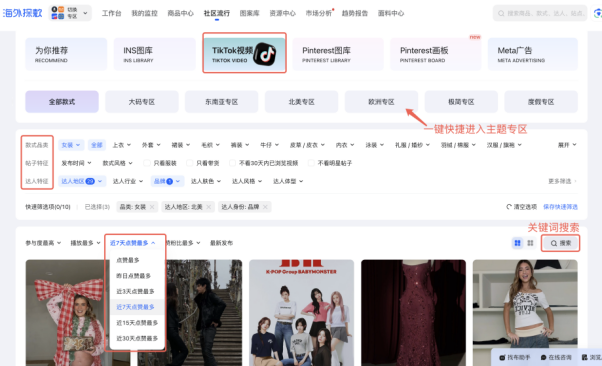
Task: Open the 款式风格 filter dropdown
Action: (117, 163)
